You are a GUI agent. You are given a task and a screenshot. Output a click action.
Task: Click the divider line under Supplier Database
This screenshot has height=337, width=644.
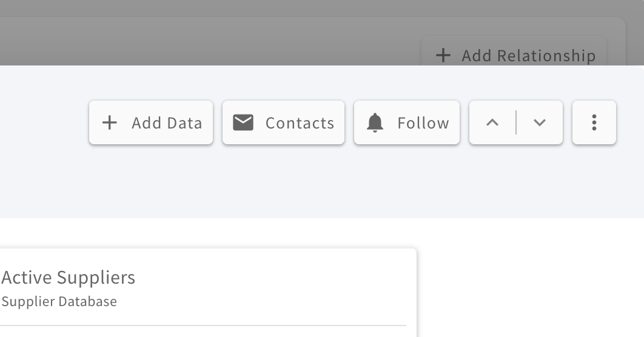click(203, 325)
